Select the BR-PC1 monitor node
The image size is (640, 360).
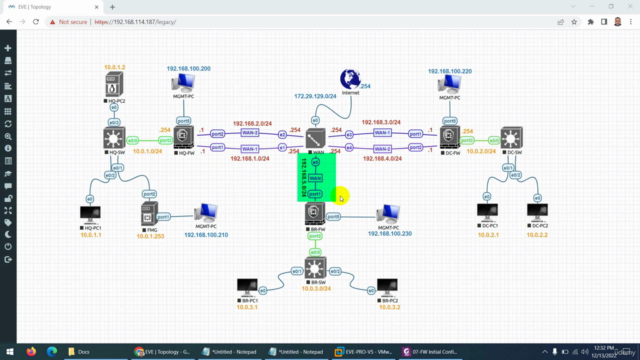pos(247,287)
